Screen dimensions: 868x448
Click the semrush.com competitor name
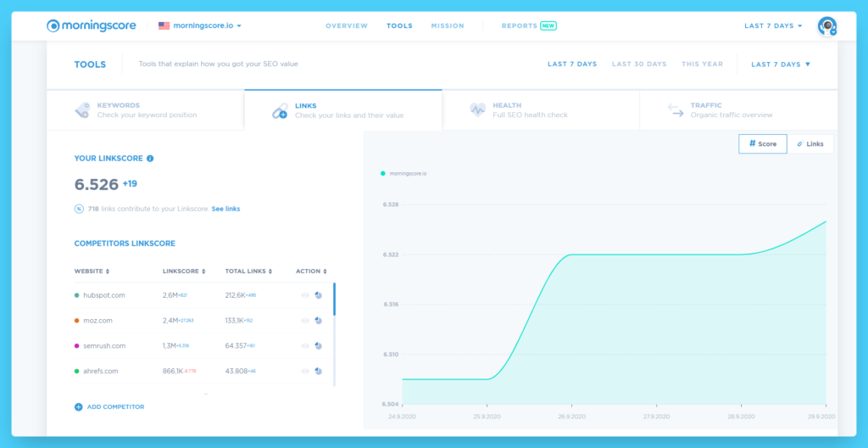104,346
